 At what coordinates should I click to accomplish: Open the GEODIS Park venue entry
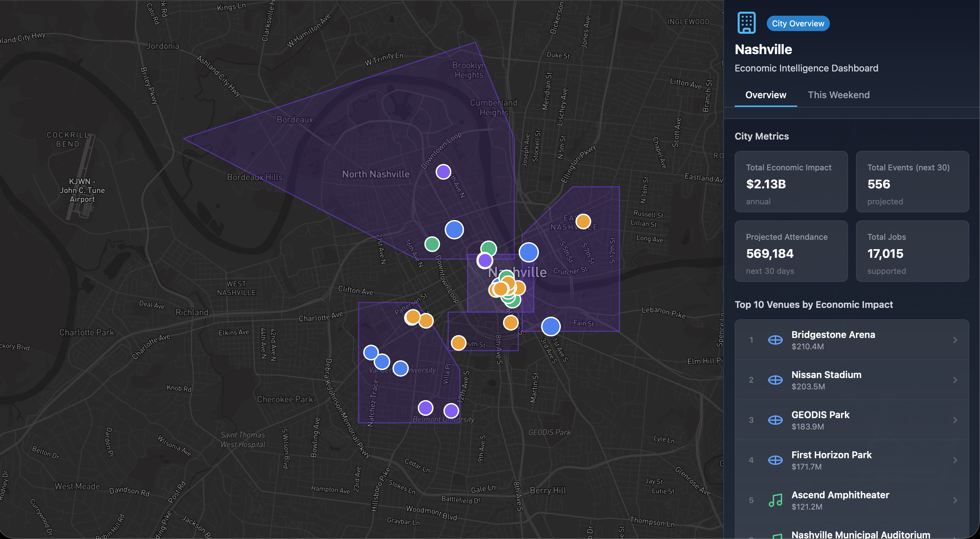852,420
